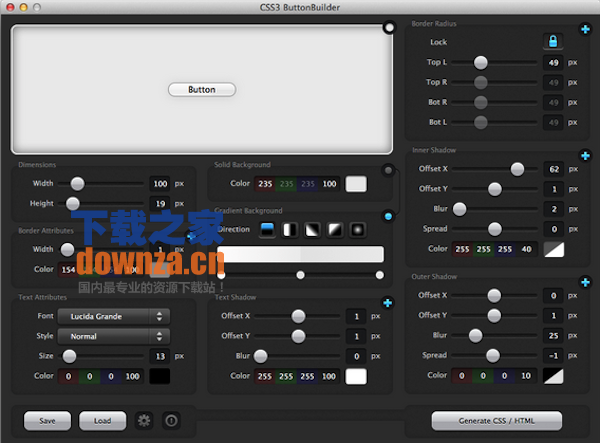This screenshot has width=600, height=443.
Task: Click the right gradient stop handle
Action: pyautogui.click(x=380, y=275)
